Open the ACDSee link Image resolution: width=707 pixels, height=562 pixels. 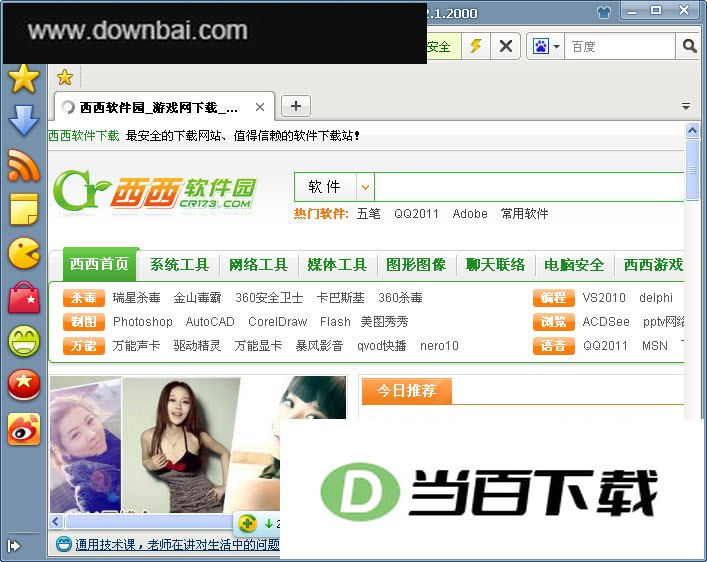coord(606,322)
